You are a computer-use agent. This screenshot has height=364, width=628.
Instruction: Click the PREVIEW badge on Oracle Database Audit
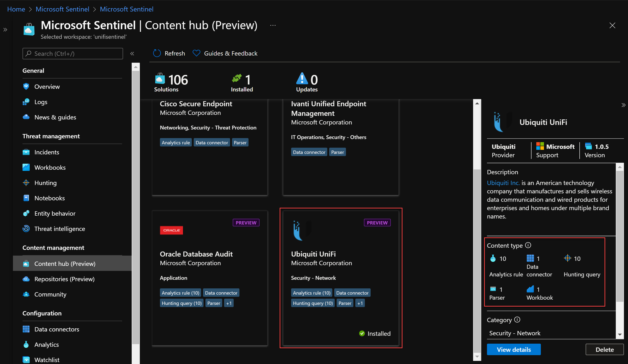click(246, 223)
